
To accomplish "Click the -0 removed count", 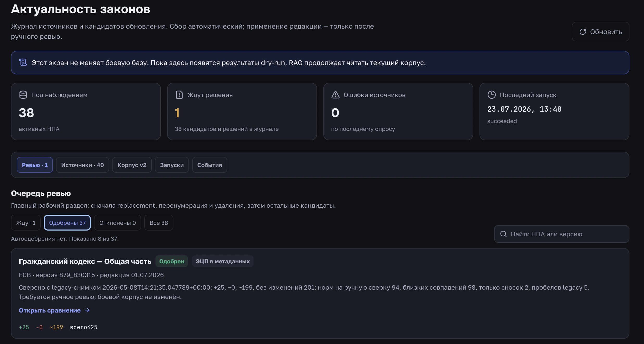I will 39,327.
